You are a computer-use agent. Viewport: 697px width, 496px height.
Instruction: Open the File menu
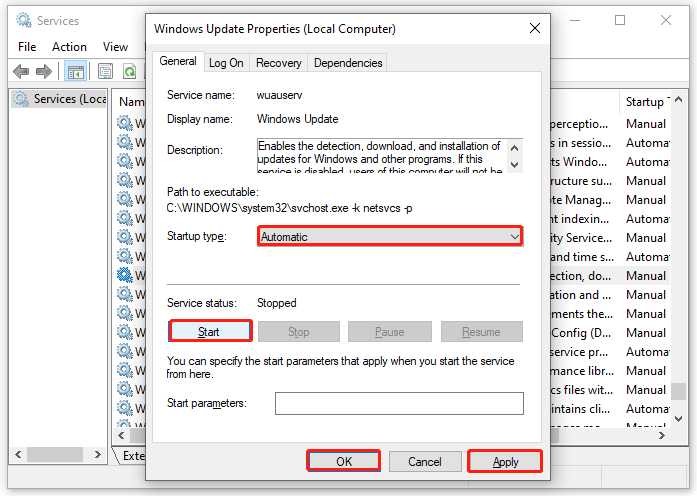pyautogui.click(x=27, y=46)
